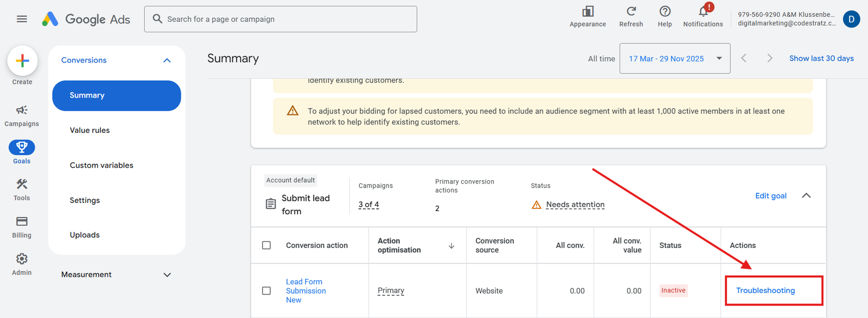868x318 pixels.
Task: Click Show last 30 days
Action: pyautogui.click(x=821, y=58)
